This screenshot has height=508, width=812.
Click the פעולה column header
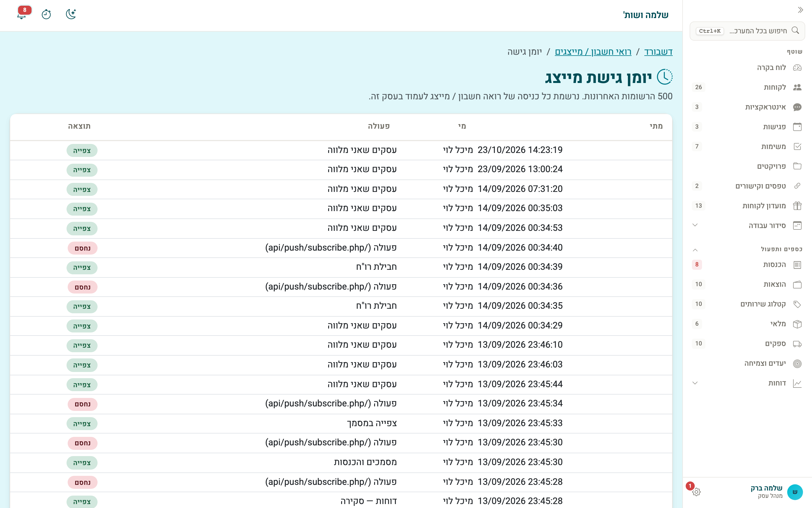[x=379, y=126]
